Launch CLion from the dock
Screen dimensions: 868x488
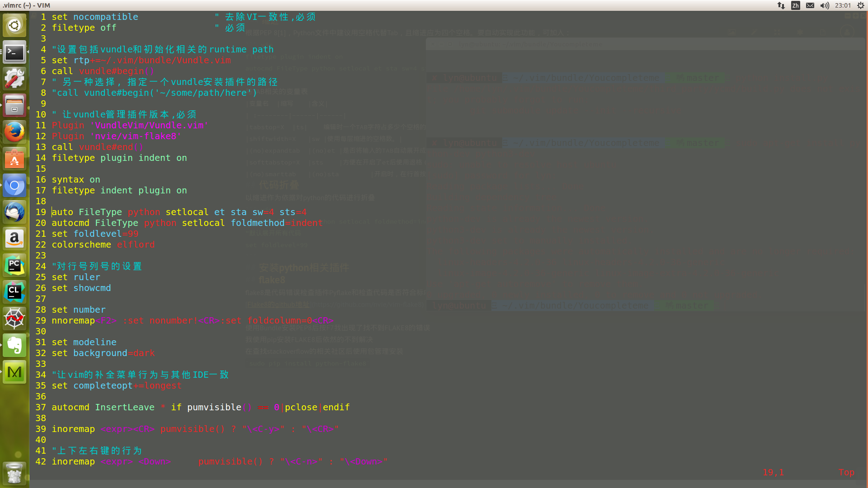tap(14, 292)
